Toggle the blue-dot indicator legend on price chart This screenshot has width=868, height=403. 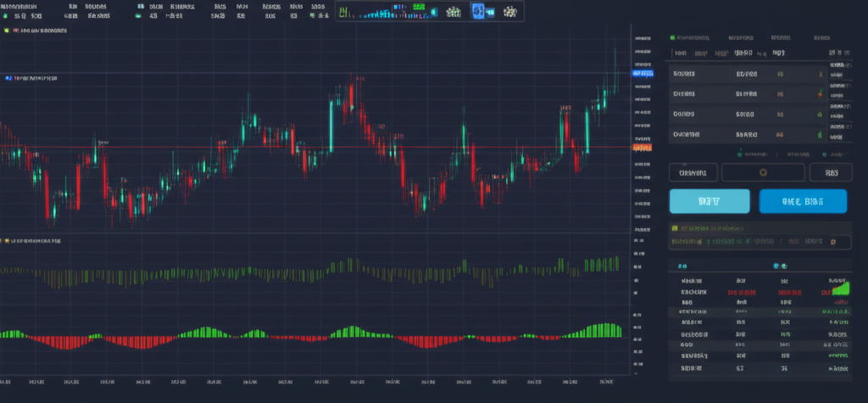[8, 77]
